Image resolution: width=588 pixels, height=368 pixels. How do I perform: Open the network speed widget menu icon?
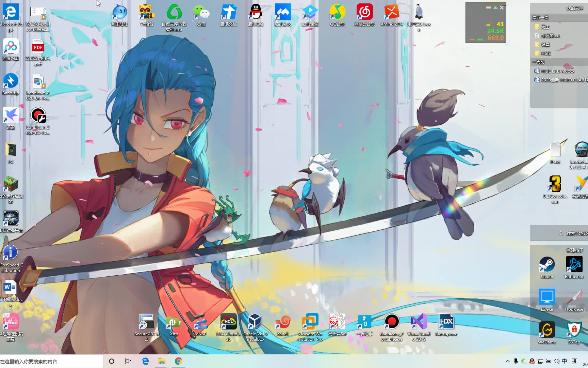coord(489,7)
